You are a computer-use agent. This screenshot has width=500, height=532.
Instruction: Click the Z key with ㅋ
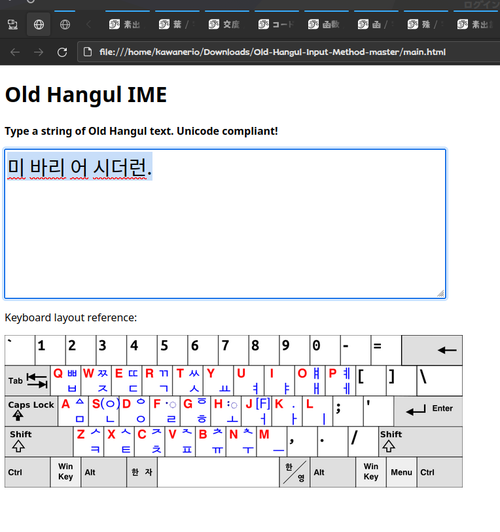coord(89,441)
